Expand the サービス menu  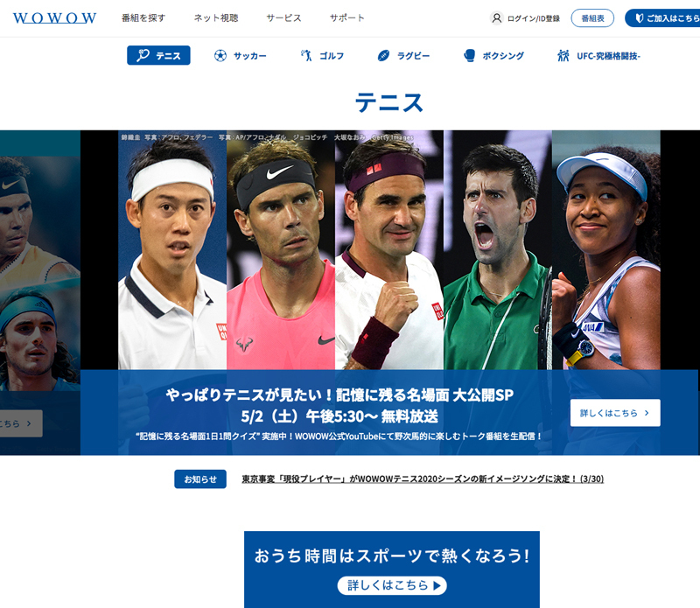point(283,17)
